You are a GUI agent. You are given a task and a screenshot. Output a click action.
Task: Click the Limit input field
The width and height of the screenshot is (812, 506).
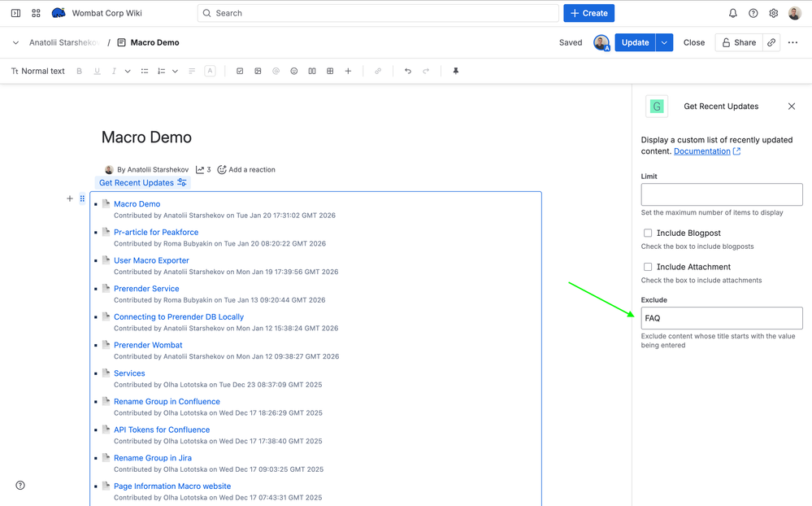pos(722,194)
